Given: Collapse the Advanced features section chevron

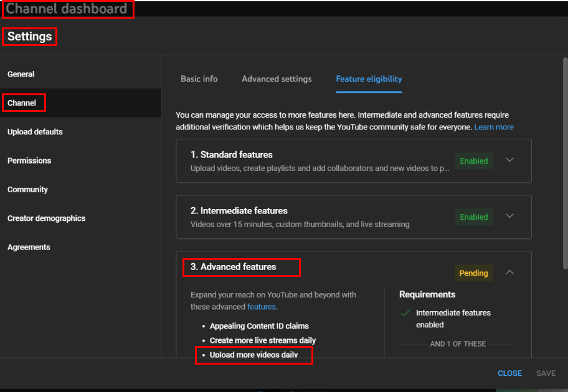Looking at the screenshot, I should [x=509, y=273].
